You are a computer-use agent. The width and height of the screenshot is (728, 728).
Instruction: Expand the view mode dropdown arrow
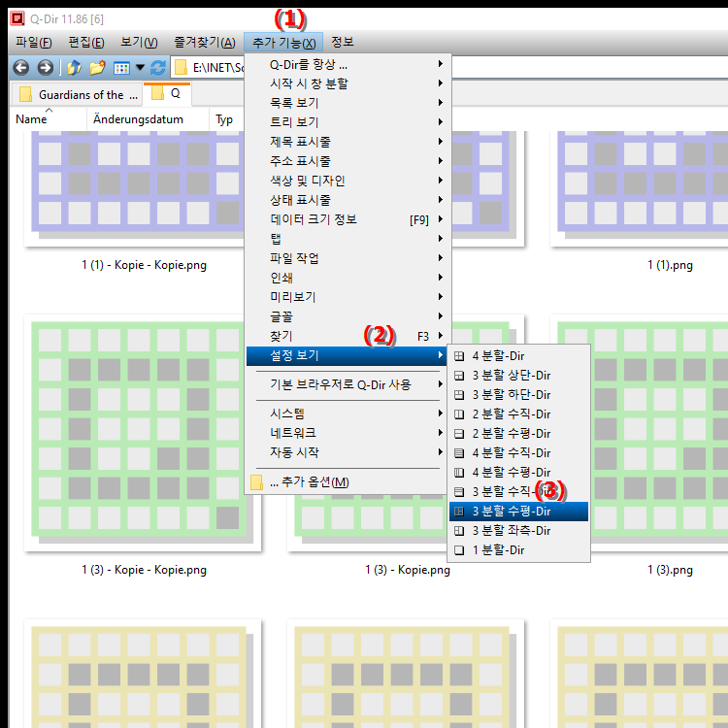click(x=140, y=68)
